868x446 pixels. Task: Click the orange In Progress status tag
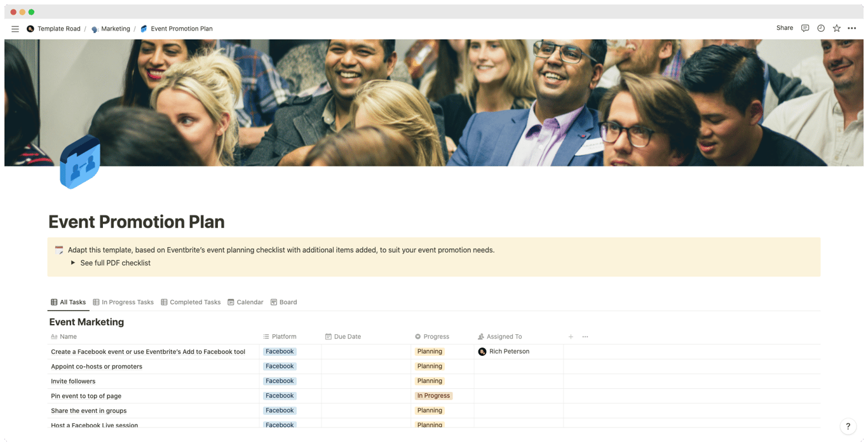(433, 395)
